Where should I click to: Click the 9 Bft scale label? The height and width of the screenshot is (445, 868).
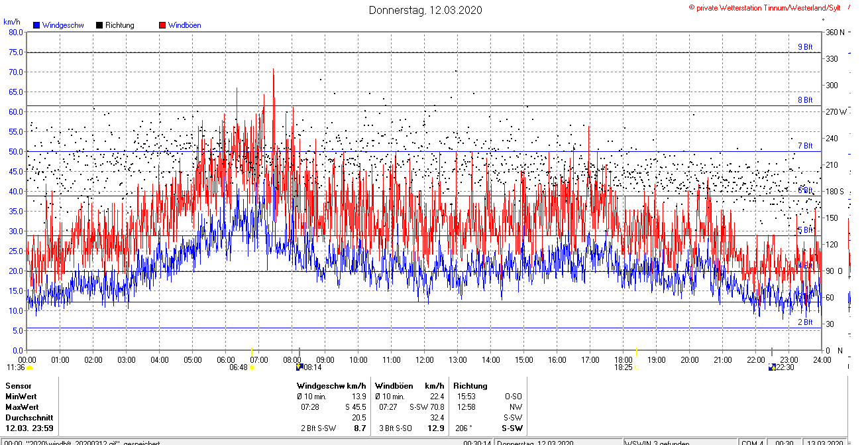[x=805, y=47]
